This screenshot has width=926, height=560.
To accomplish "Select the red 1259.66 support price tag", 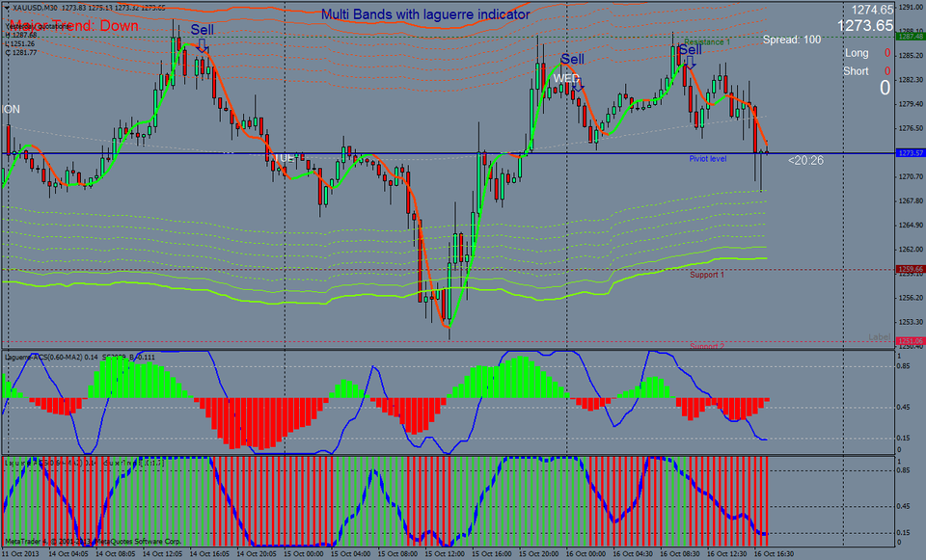I will (x=910, y=269).
